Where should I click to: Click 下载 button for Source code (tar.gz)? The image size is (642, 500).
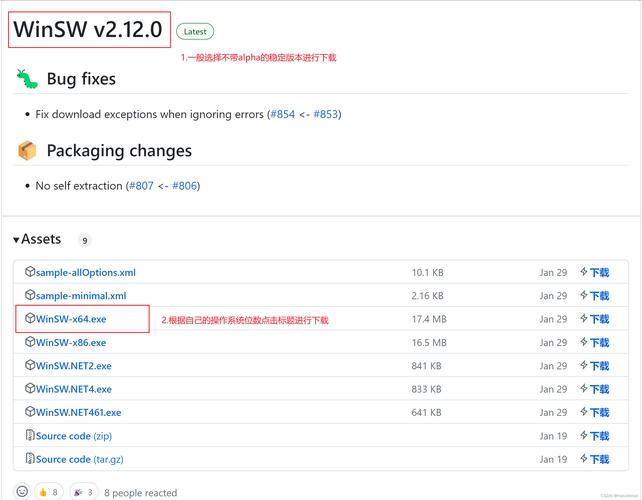click(599, 459)
